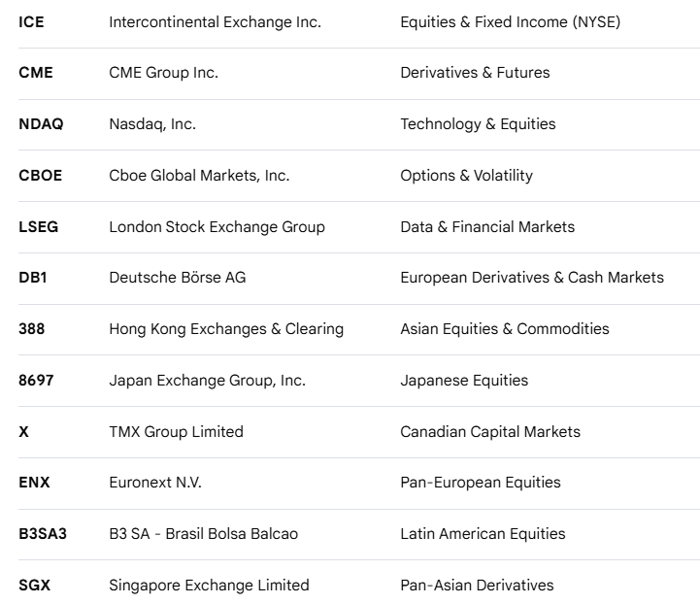Click Euronext N.V. company name
Image resolution: width=700 pixels, height=604 pixels.
coord(155,482)
